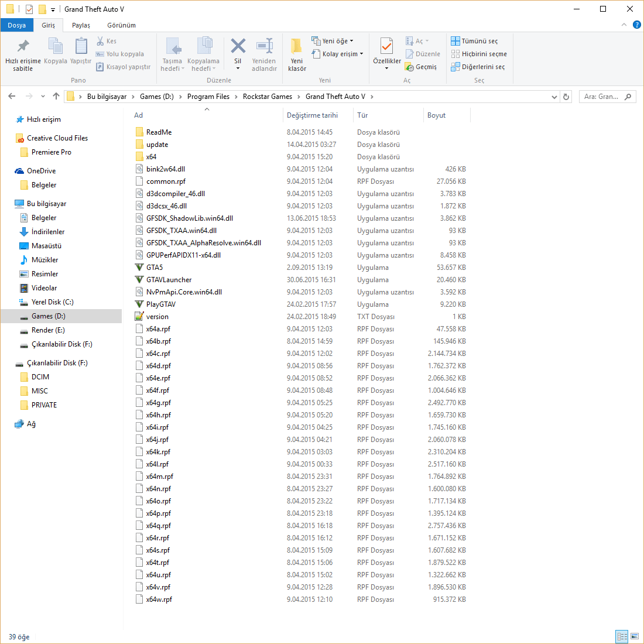Navigate back with the back arrow
Screen dimensions: 644x644
(12, 96)
